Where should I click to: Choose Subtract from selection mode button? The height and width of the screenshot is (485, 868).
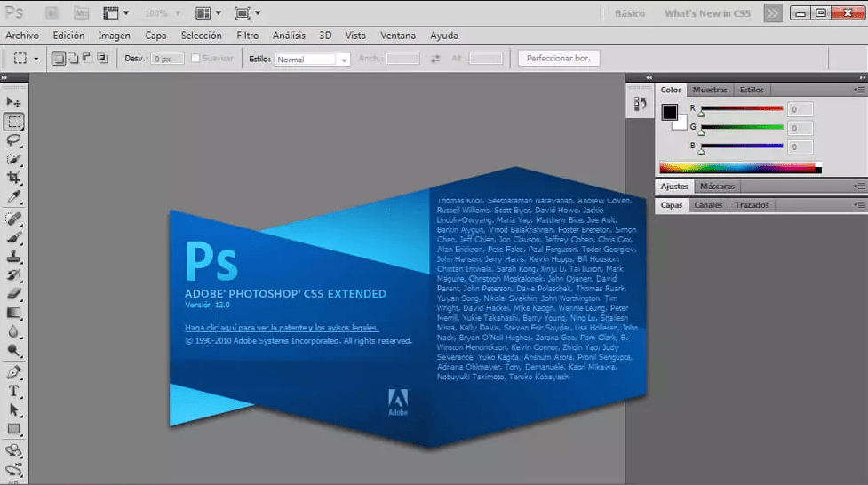click(x=87, y=58)
